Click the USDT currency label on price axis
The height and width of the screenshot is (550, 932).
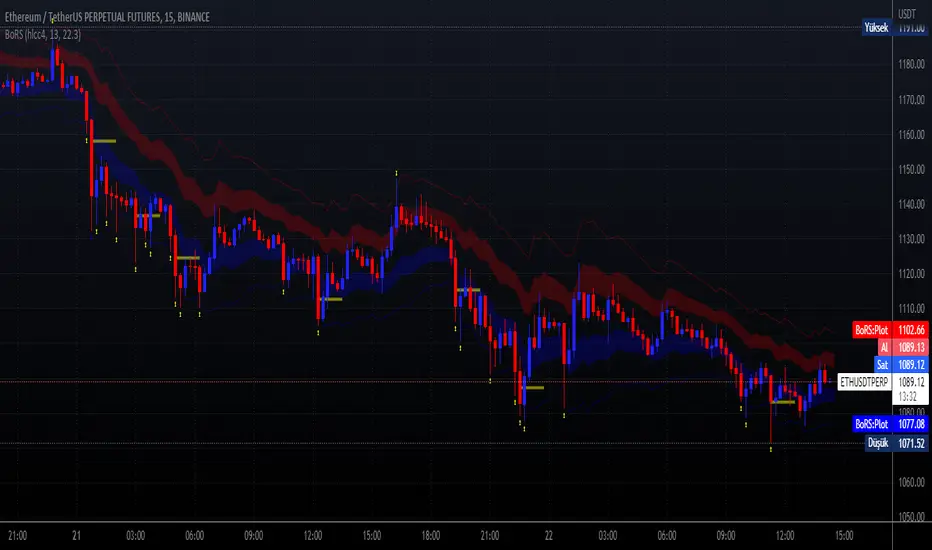coord(907,14)
